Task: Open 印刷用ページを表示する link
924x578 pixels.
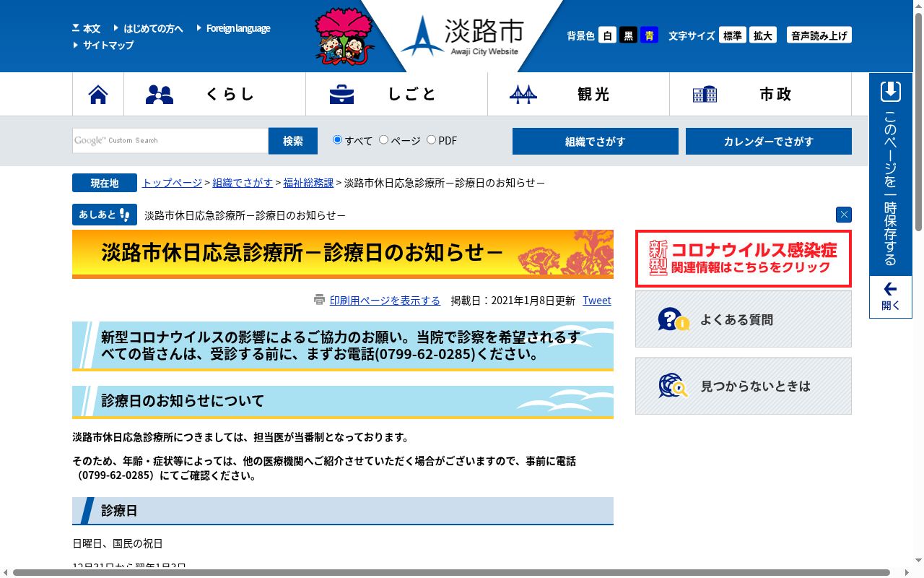Action: point(385,301)
